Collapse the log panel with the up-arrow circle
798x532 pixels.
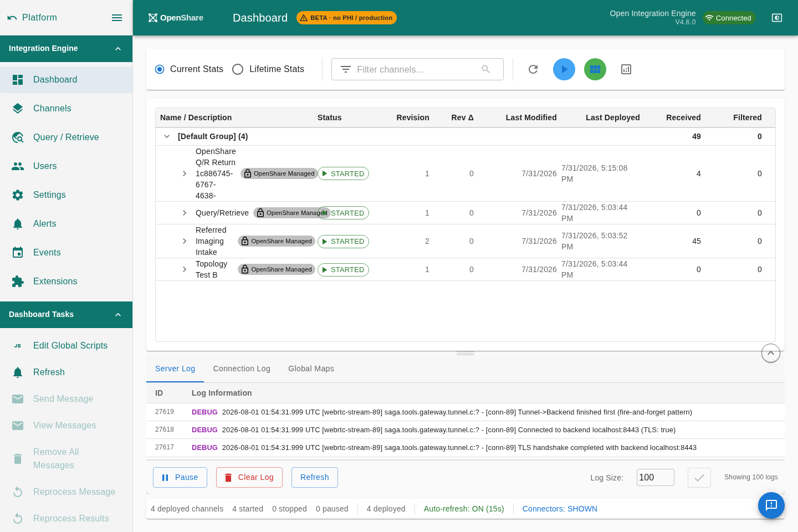pos(771,353)
